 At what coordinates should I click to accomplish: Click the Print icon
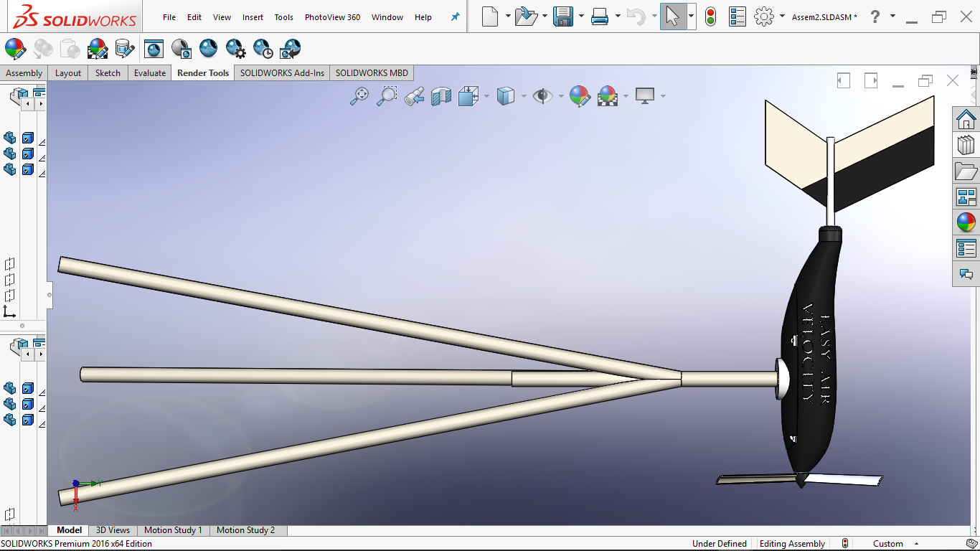click(600, 16)
